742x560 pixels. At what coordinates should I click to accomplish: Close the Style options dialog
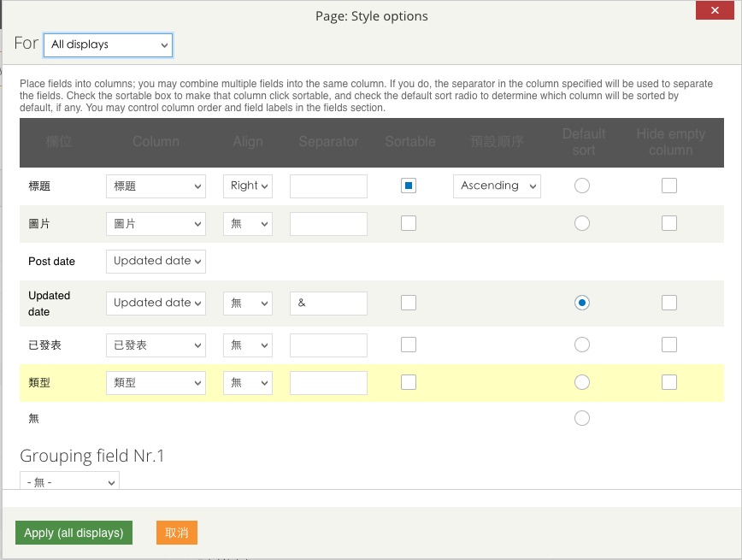[715, 10]
